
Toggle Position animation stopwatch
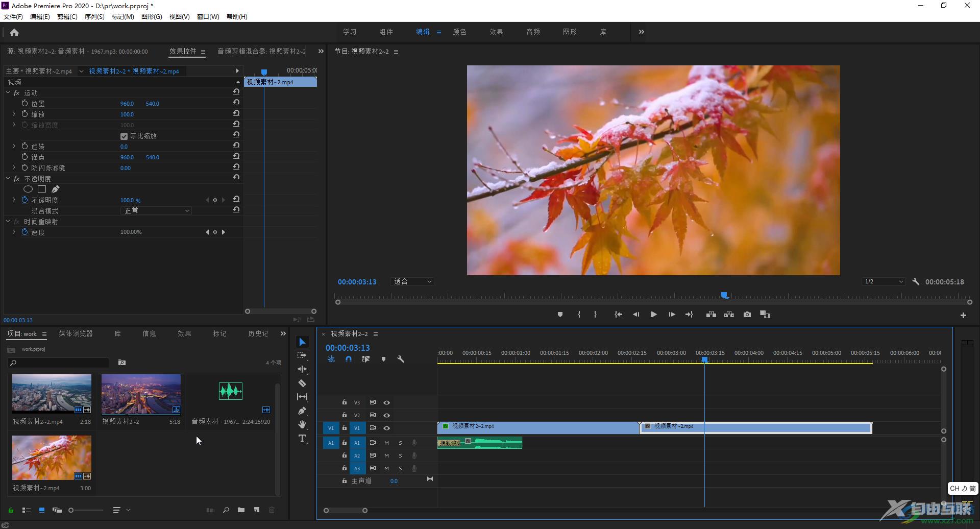click(x=24, y=103)
